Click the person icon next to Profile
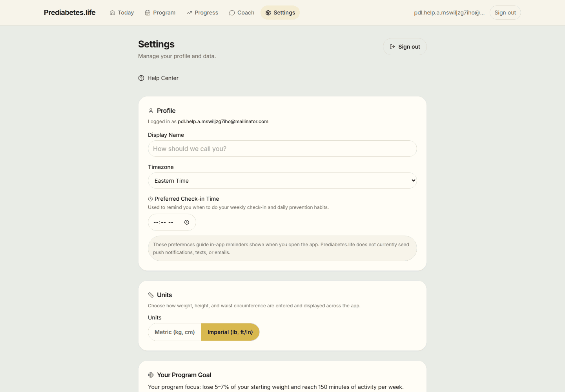This screenshot has height=392, width=565. pos(151,111)
